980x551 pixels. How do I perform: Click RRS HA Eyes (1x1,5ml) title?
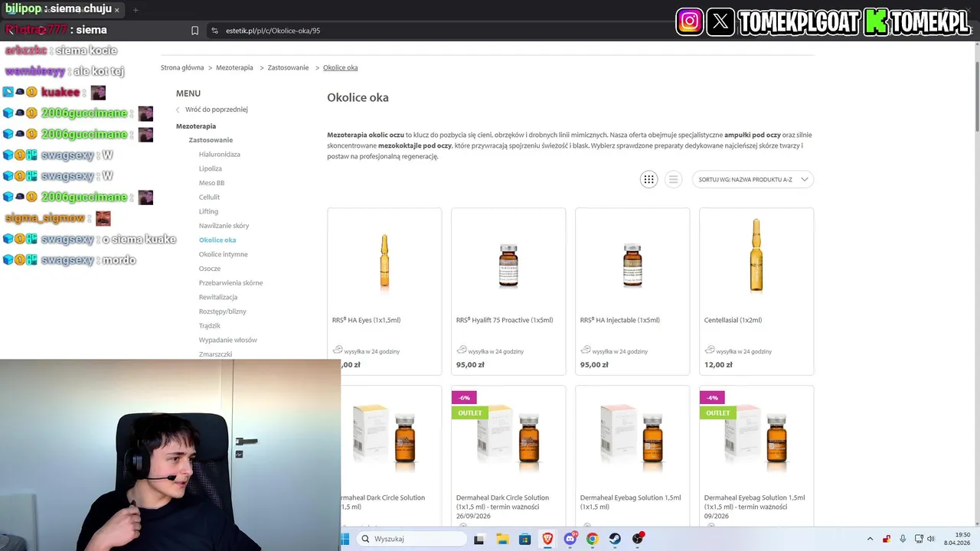point(367,320)
